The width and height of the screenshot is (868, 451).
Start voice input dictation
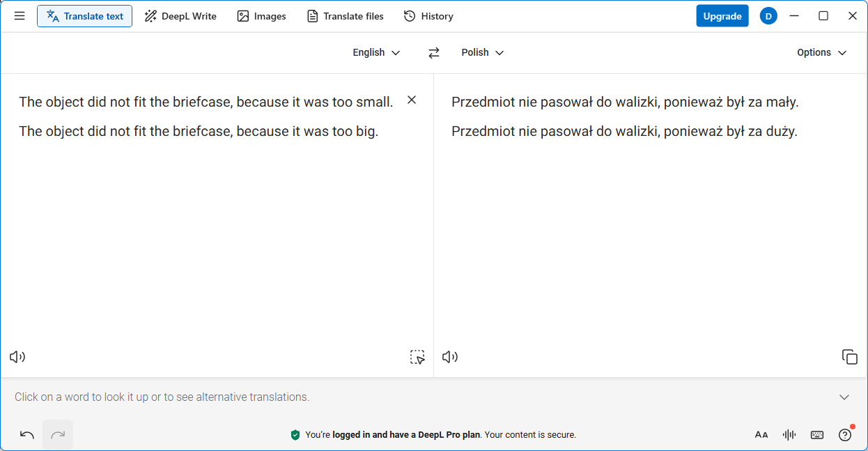789,435
